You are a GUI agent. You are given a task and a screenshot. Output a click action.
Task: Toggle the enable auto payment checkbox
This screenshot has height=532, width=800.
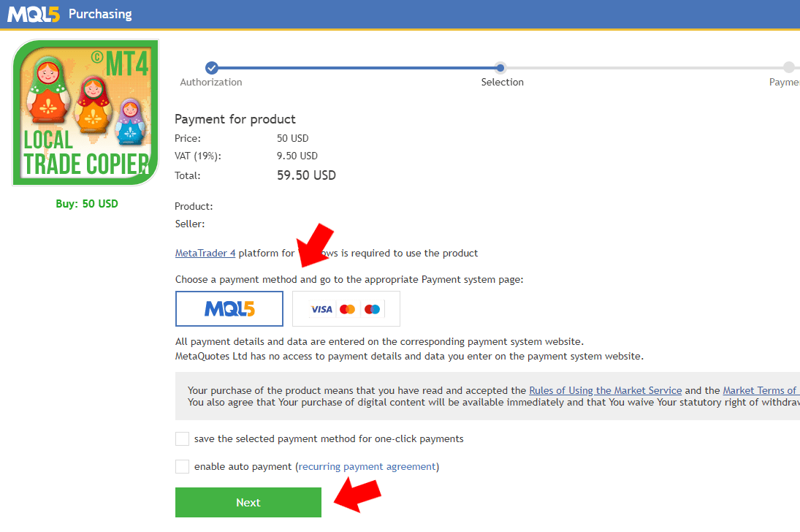coord(182,466)
